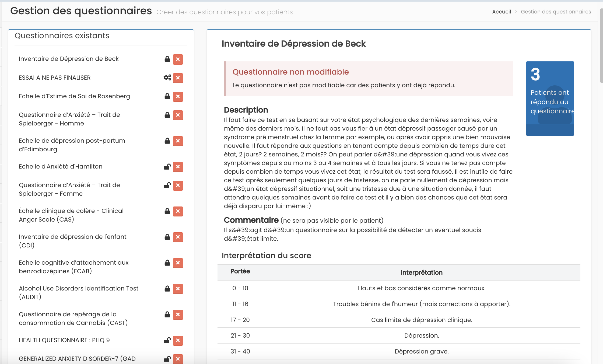Delete Echelle d'Anxiété d'Hamilton questionnaire
603x364 pixels.
click(x=178, y=167)
